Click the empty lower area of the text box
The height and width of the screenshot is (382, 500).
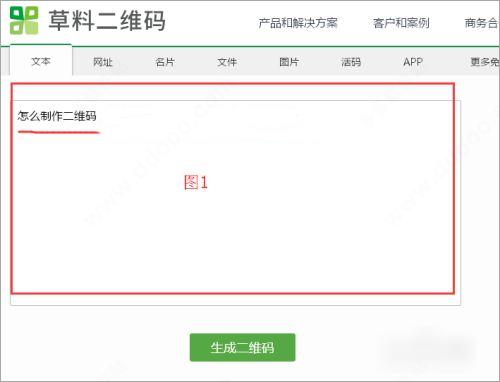tap(235, 240)
